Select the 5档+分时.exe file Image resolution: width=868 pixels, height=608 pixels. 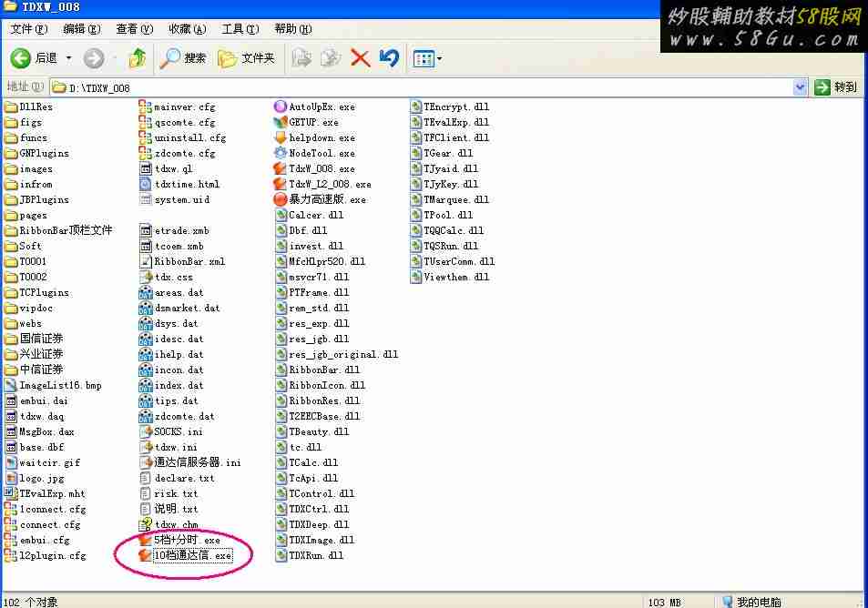click(x=179, y=540)
